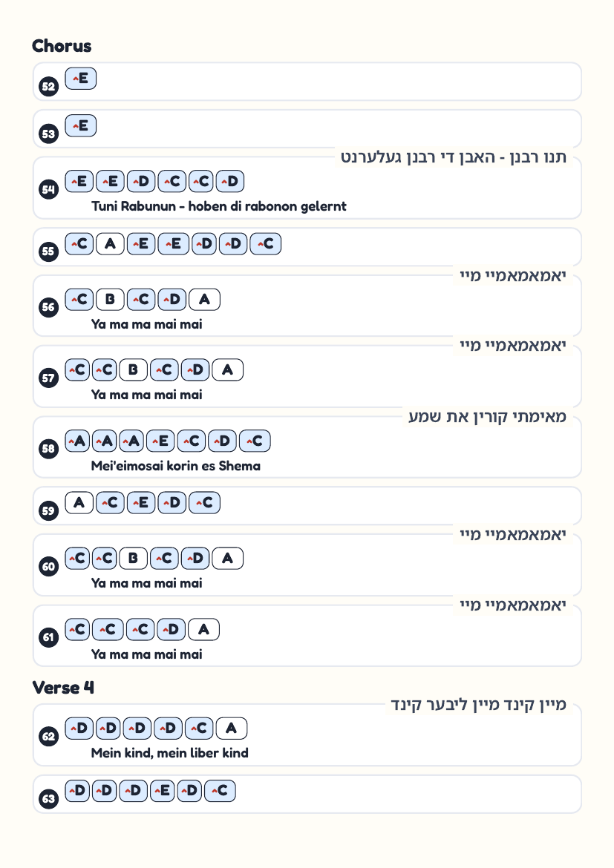Click the B note in line 56
614x868 pixels.
[x=111, y=300]
